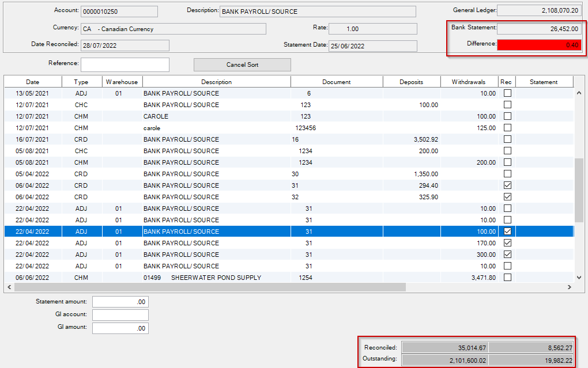Click into the Reference input field
The image size is (588, 368).
pos(125,65)
